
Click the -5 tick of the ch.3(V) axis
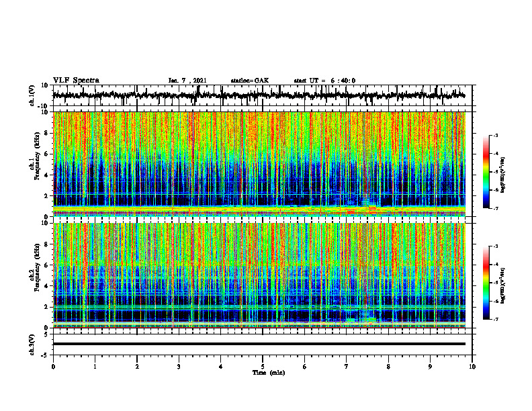[x=46, y=355]
